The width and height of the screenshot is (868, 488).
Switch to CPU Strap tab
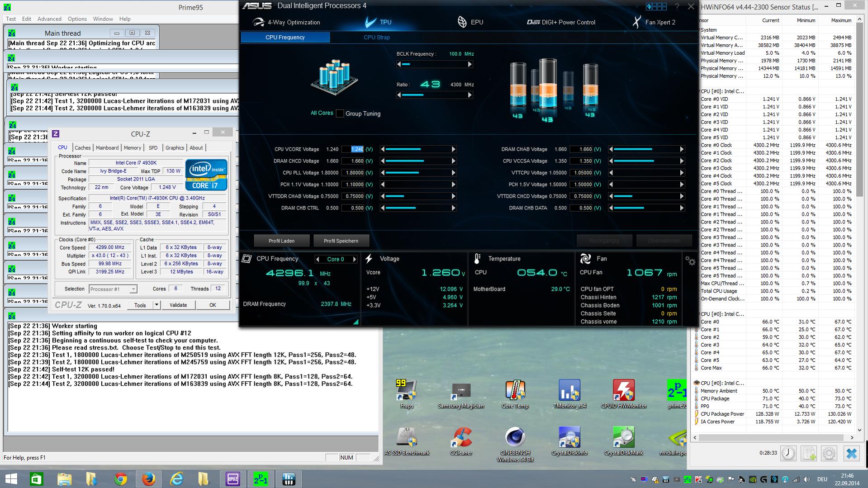(x=376, y=38)
